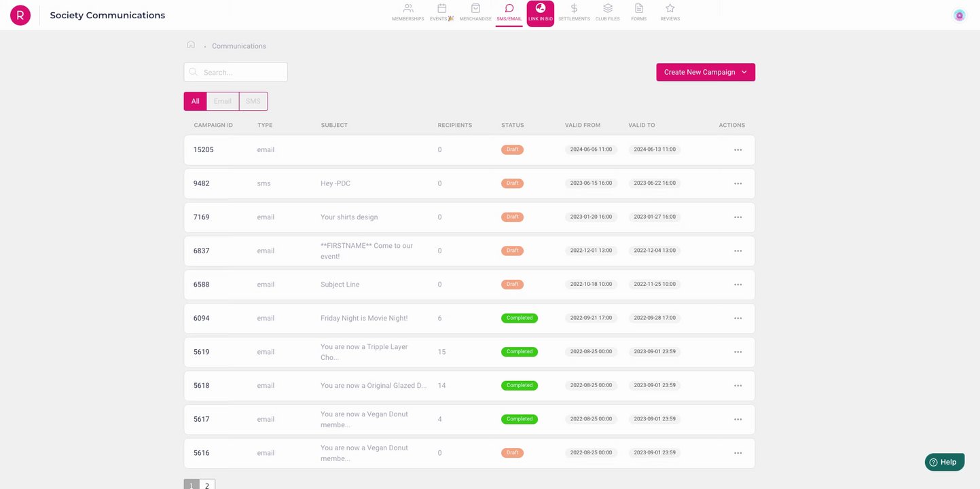The image size is (980, 489).
Task: Click the home breadcrumb icon
Action: (191, 45)
